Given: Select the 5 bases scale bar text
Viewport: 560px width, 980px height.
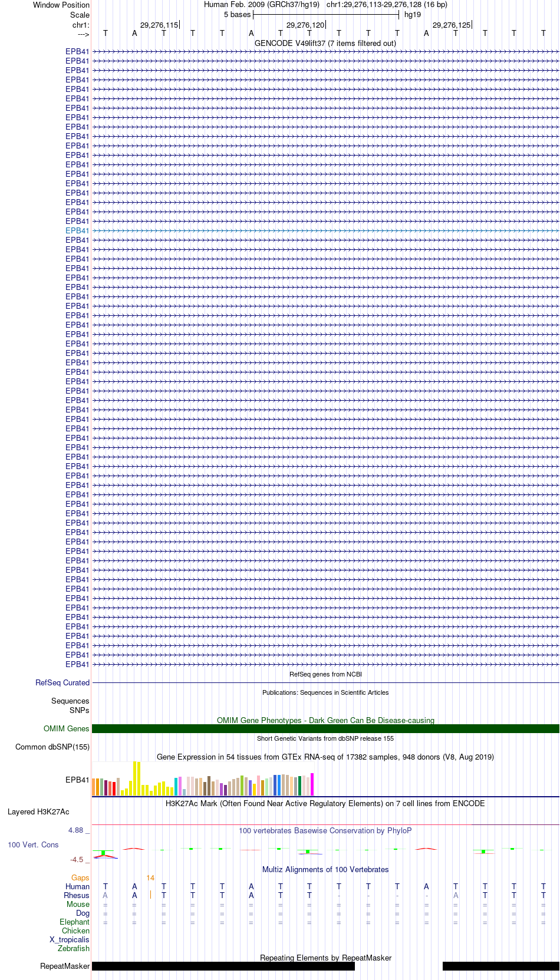Looking at the screenshot, I should [x=237, y=15].
